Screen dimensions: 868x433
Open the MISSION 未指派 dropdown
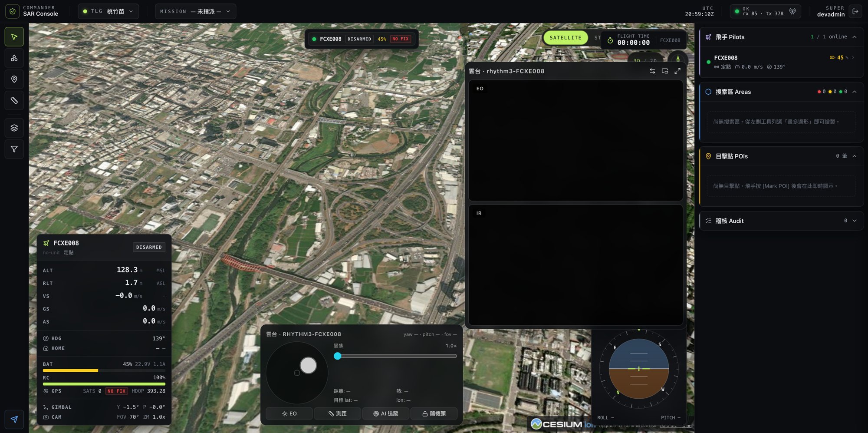[x=196, y=11]
